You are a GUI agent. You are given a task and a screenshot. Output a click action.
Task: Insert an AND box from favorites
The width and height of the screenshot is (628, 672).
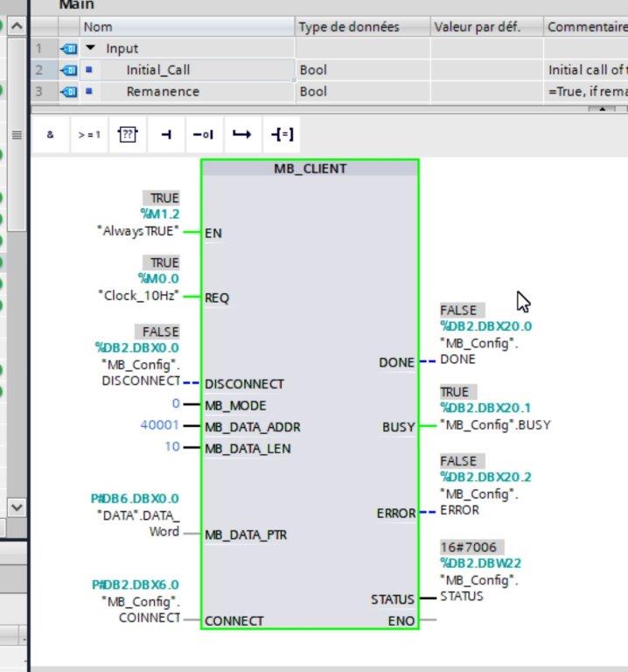[50, 135]
